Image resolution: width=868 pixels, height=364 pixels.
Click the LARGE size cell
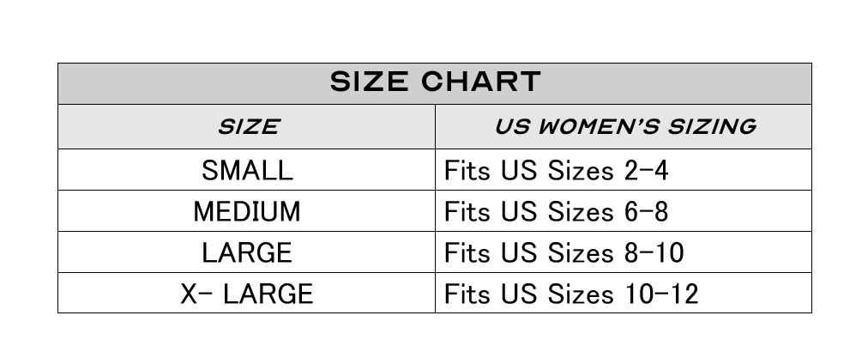tap(247, 252)
